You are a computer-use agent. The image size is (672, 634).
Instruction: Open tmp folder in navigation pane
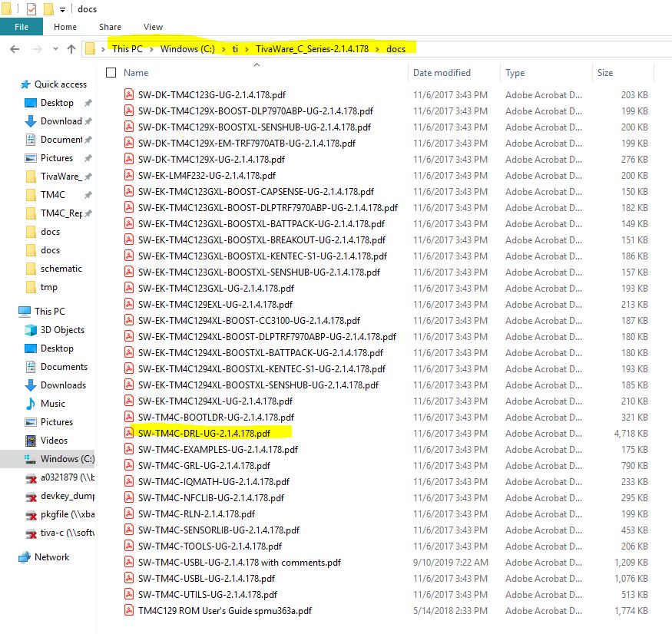click(49, 287)
